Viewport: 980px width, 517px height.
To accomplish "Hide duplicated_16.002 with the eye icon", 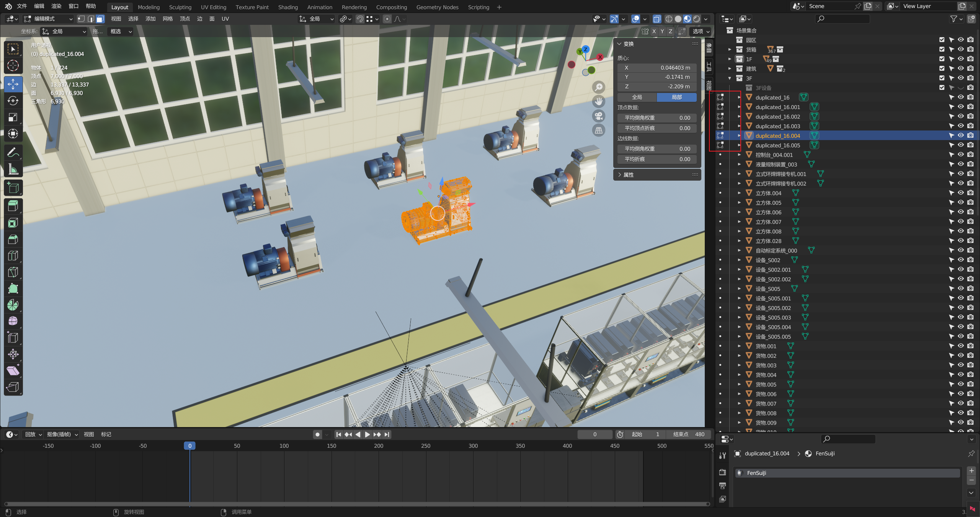I will tap(960, 116).
